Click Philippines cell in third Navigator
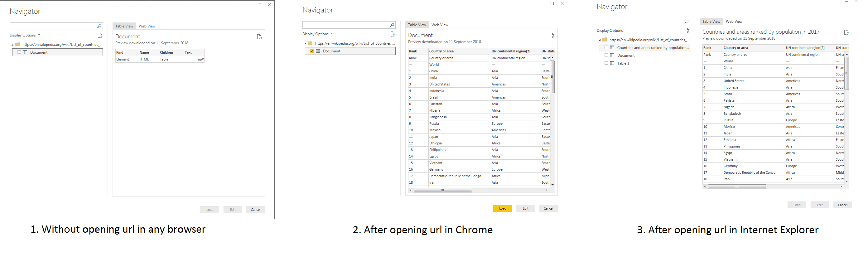The height and width of the screenshot is (257, 868). [754, 146]
